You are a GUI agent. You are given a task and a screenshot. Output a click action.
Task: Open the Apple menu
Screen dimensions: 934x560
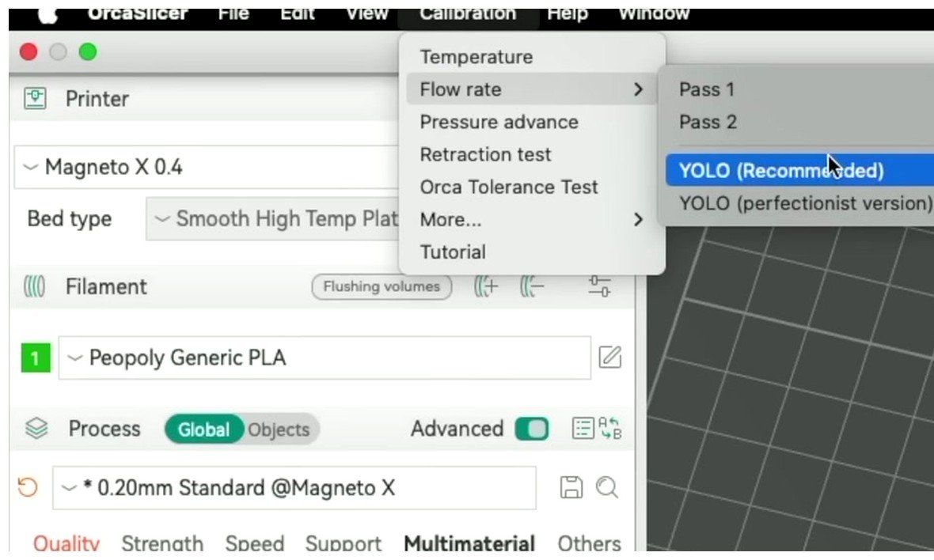[48, 16]
